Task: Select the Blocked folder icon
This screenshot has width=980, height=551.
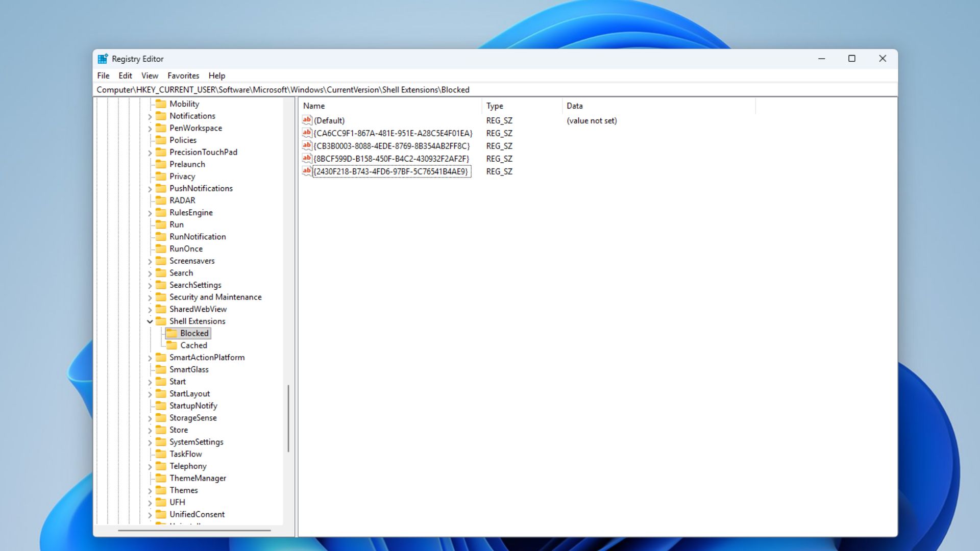Action: (173, 333)
